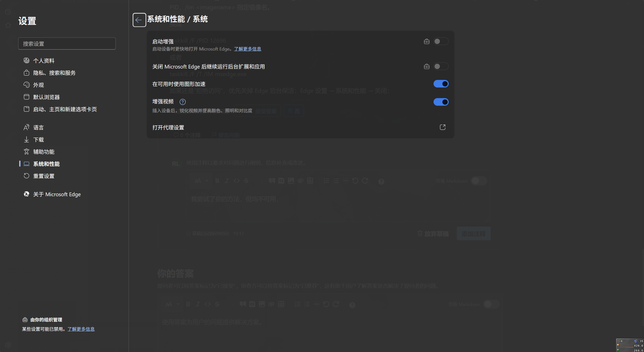The image size is (644, 352).
Task: Toggle the 启动增强 switch
Action: [441, 41]
